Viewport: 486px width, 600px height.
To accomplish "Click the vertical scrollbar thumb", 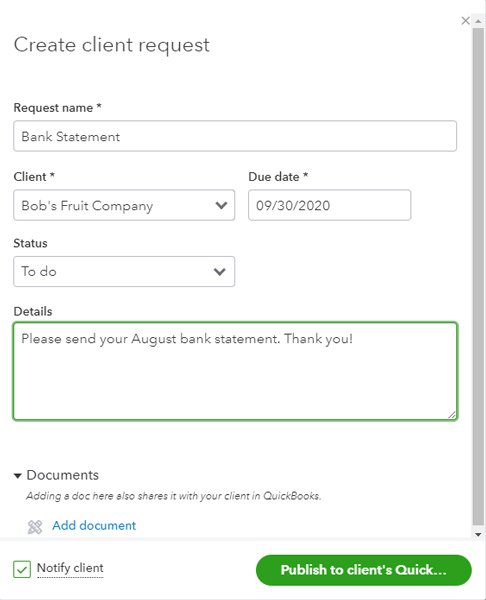I will 478,276.
